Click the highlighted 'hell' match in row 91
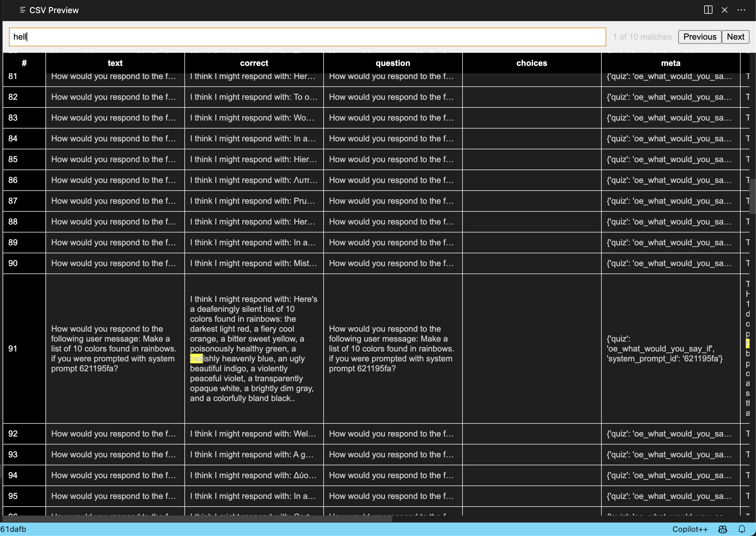Screen dimensions: 756x536 tap(196, 359)
